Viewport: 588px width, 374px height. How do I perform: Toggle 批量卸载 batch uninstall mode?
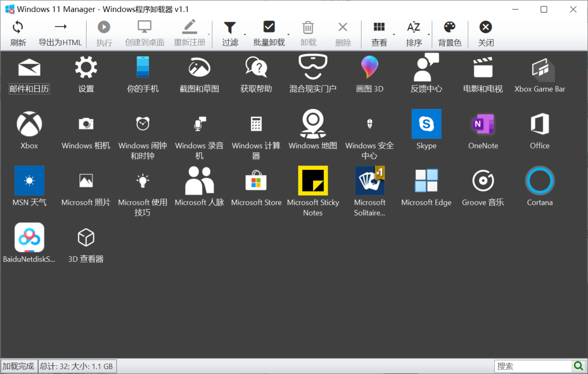coord(269,34)
